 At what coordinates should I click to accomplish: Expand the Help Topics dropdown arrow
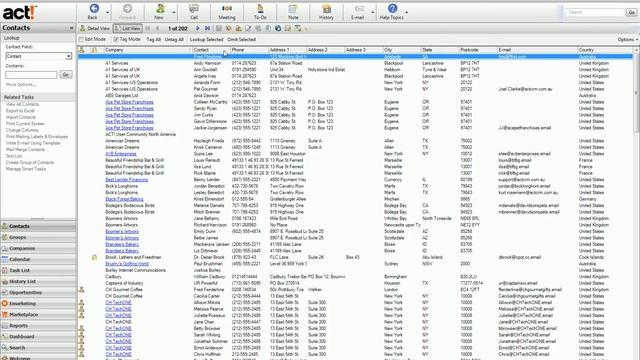pos(407,13)
